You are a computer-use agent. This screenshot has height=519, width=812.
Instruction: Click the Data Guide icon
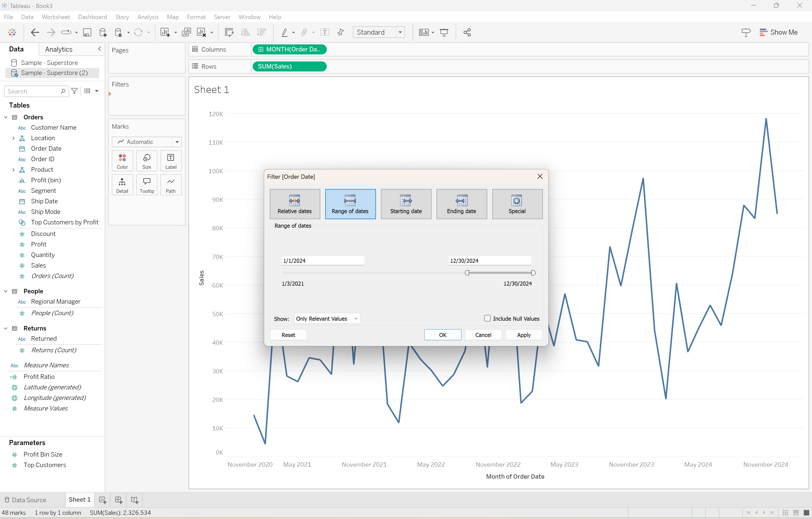coord(746,32)
